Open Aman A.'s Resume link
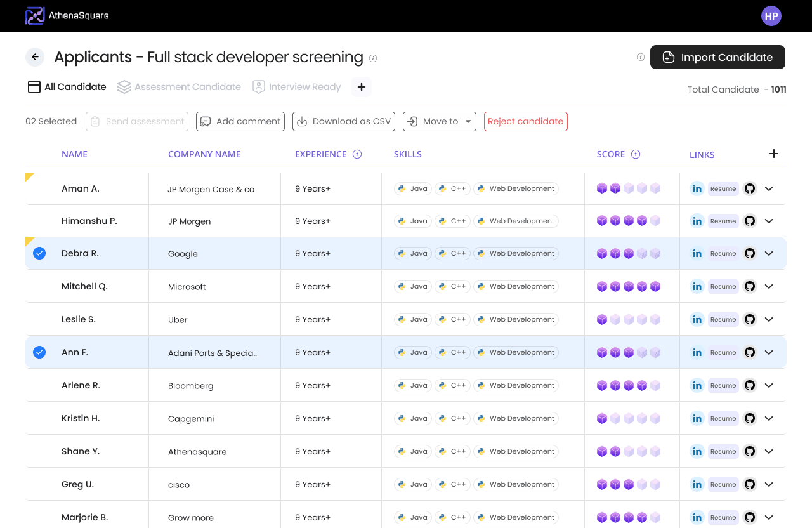 [x=723, y=188]
